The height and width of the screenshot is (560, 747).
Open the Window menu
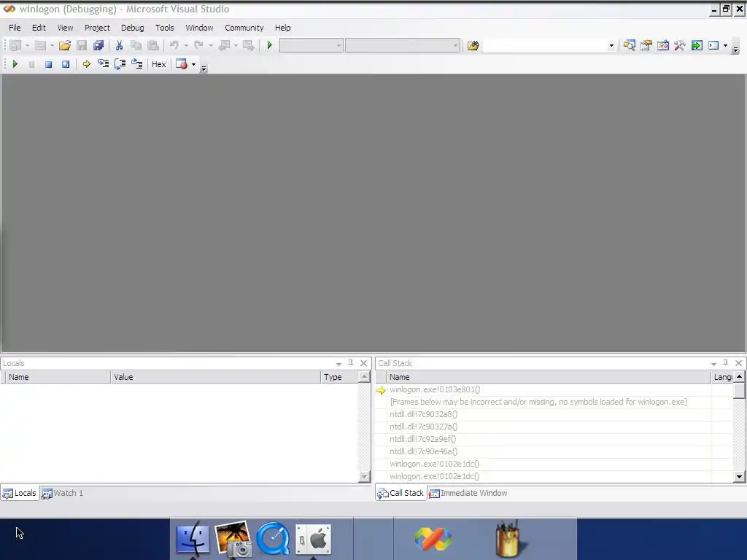(199, 28)
